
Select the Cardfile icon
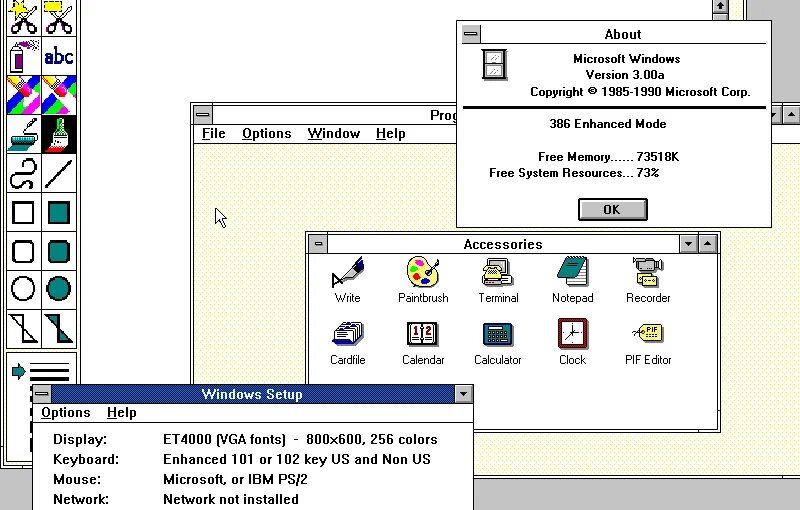347,342
